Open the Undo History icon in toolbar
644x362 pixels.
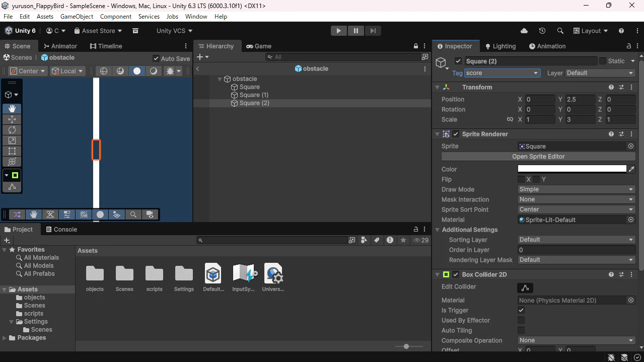[x=542, y=31]
